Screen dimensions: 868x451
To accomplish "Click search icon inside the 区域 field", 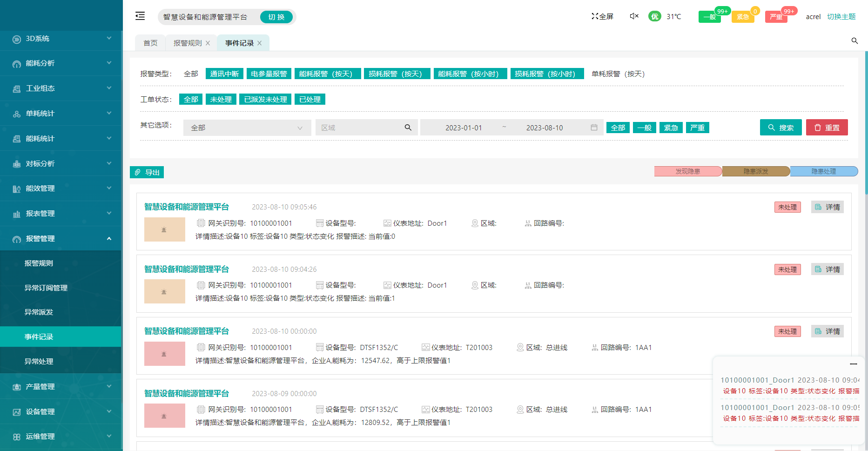I will pyautogui.click(x=408, y=128).
